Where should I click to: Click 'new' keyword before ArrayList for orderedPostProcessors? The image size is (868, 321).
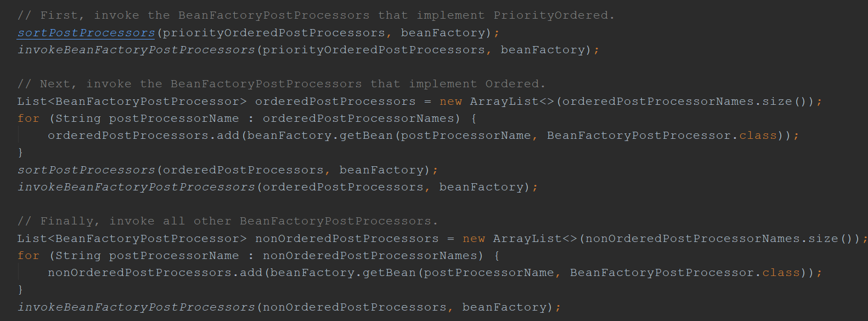point(450,102)
